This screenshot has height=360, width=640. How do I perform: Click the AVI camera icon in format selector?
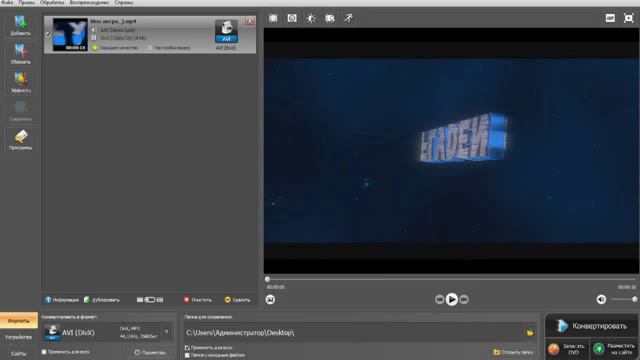point(52,332)
